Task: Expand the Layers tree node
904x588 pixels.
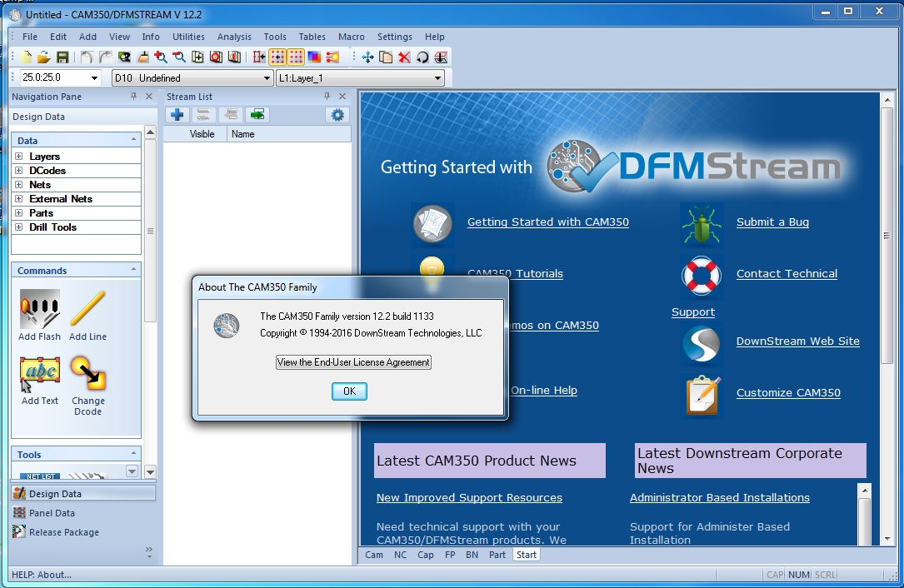Action: [19, 157]
